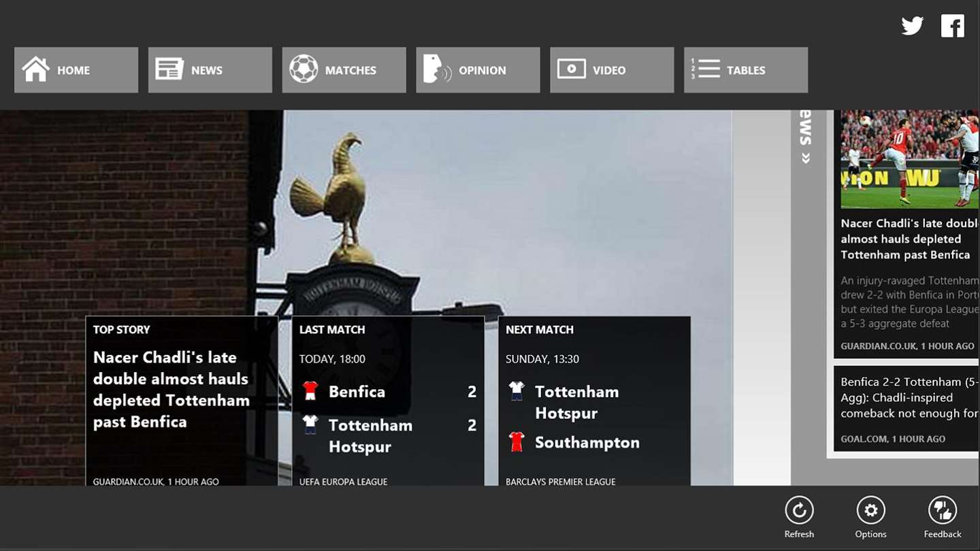The height and width of the screenshot is (551, 980).
Task: Go to the HOME tab
Action: tap(76, 70)
